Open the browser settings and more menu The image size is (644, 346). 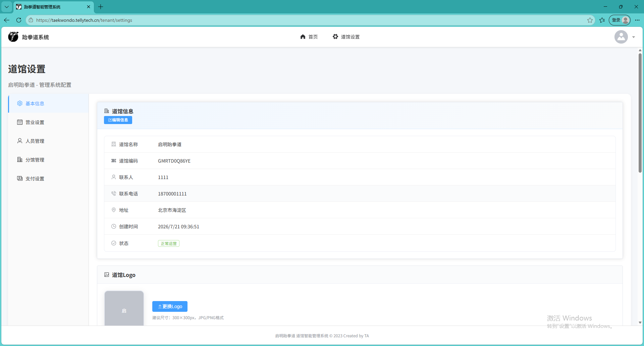637,20
